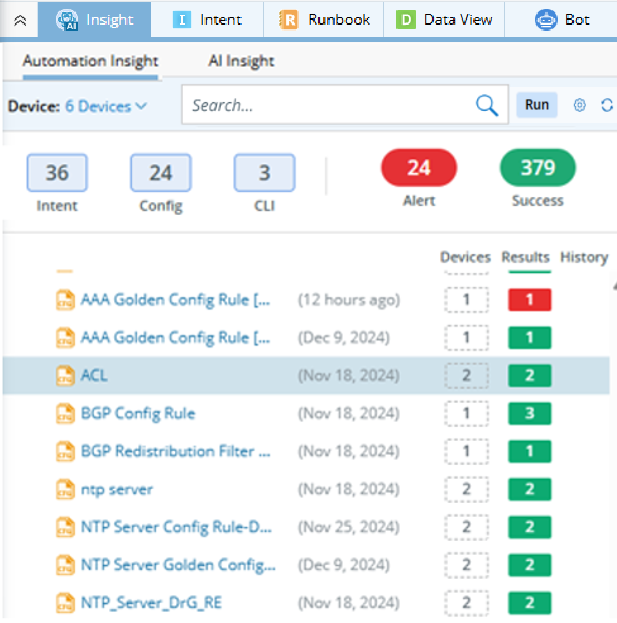This screenshot has width=617, height=623.
Task: Click devices count of 12 hours ago AAA rule
Action: (x=466, y=300)
